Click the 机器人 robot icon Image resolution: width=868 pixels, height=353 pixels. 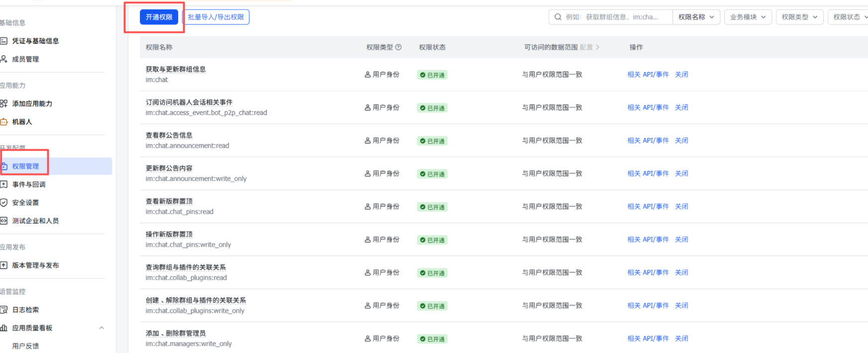(x=3, y=122)
